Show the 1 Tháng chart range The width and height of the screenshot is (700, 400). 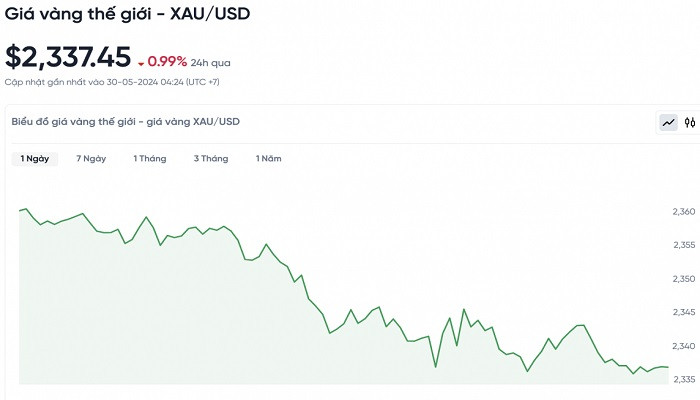149,159
